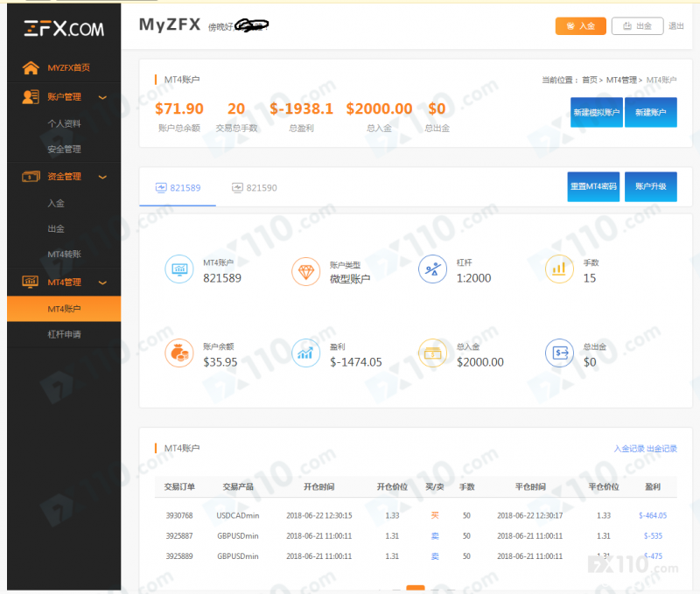Click the 资金管理 money icon in sidebar

click(x=31, y=177)
